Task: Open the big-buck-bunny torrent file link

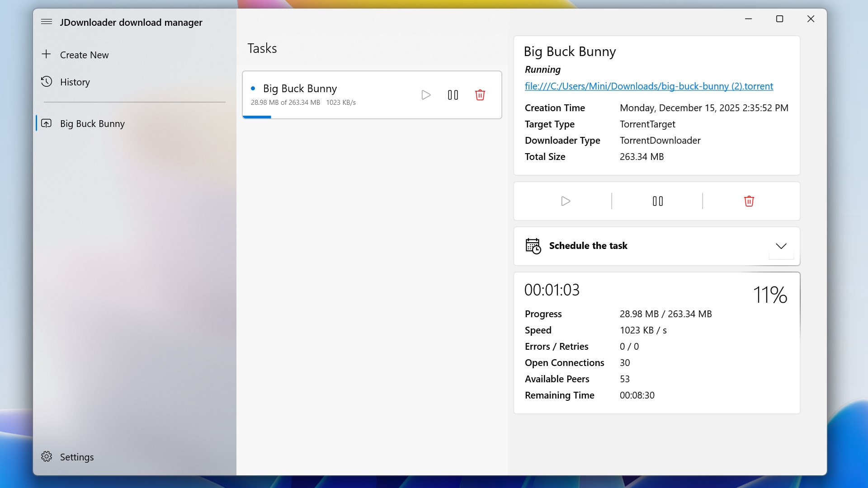Action: point(648,86)
